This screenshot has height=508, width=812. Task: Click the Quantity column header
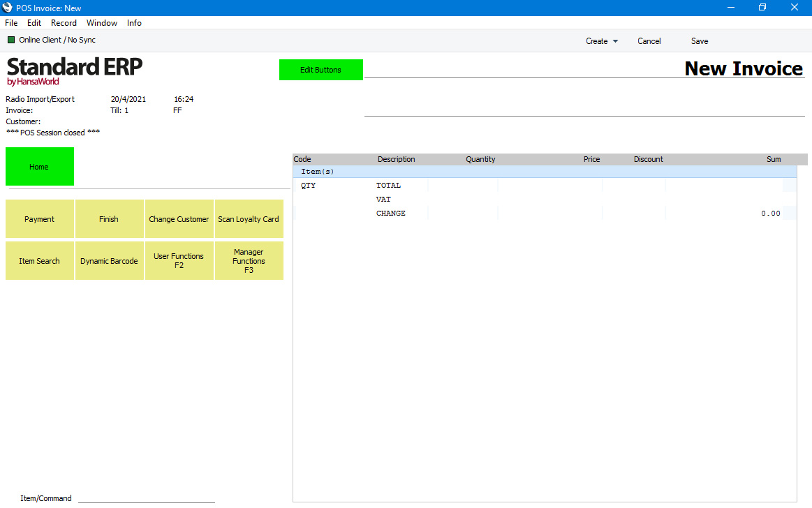click(480, 159)
